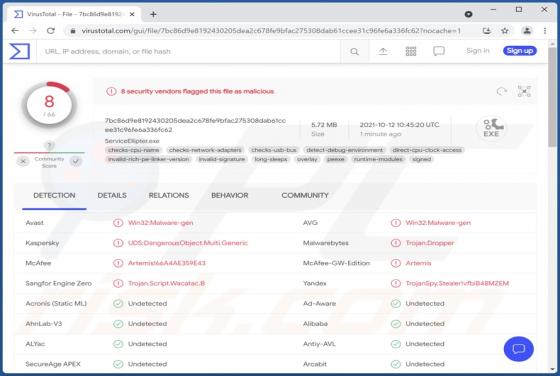Click the Malwarebytes detection warning icon
560x376 pixels.
395,243
